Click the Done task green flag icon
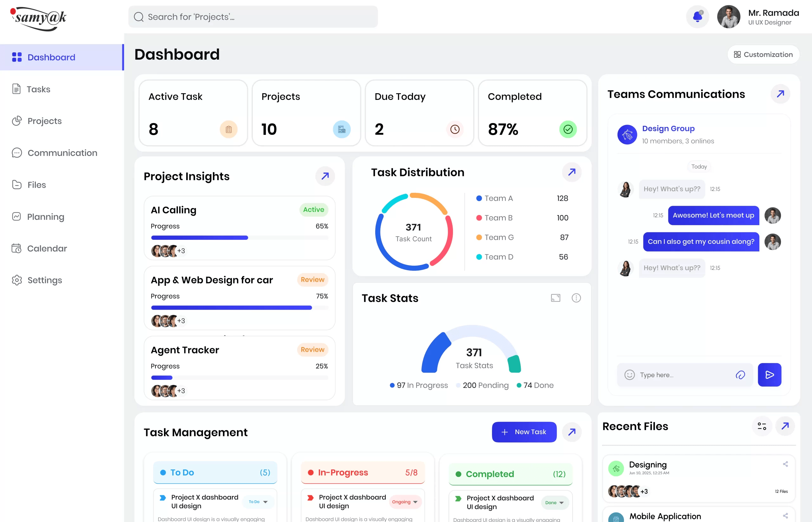The height and width of the screenshot is (522, 812). pos(458,498)
